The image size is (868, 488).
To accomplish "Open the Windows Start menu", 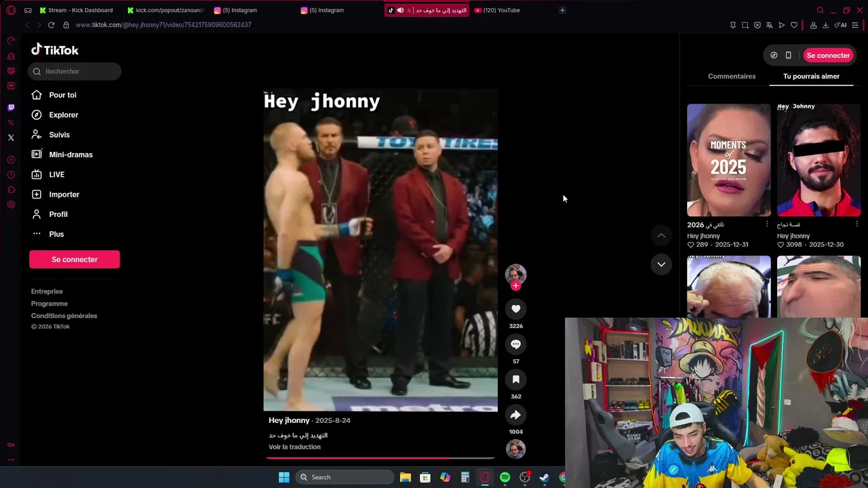I will coord(284,477).
